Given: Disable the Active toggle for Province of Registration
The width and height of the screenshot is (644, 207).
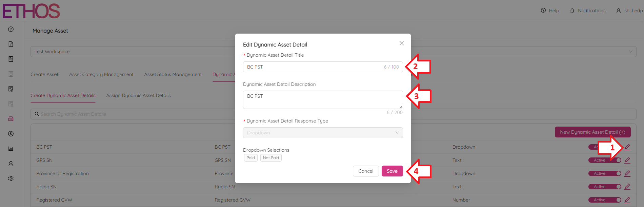Looking at the screenshot, I should coord(604,173).
